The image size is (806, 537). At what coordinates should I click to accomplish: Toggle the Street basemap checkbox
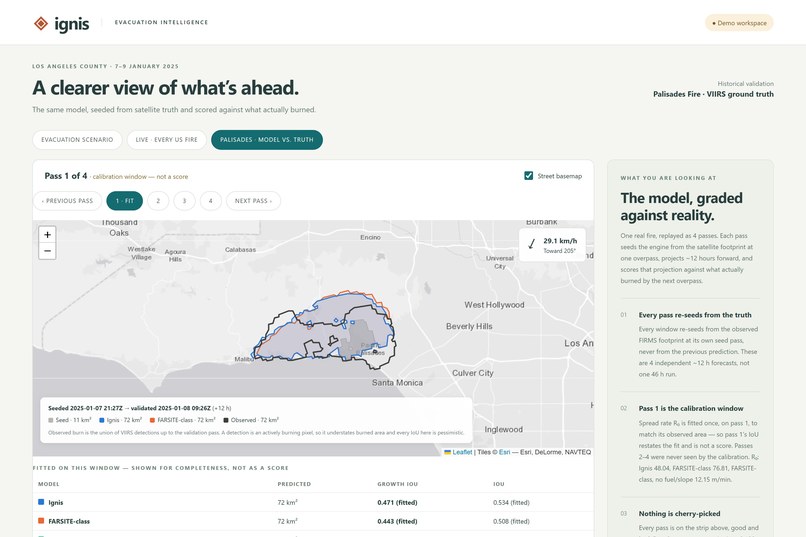pos(528,176)
